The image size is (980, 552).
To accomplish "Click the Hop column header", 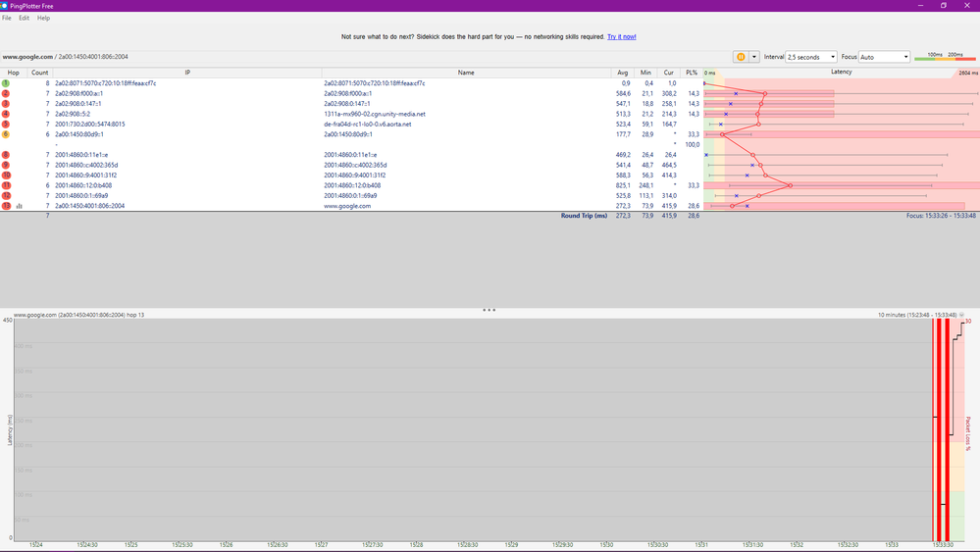I will (x=13, y=73).
